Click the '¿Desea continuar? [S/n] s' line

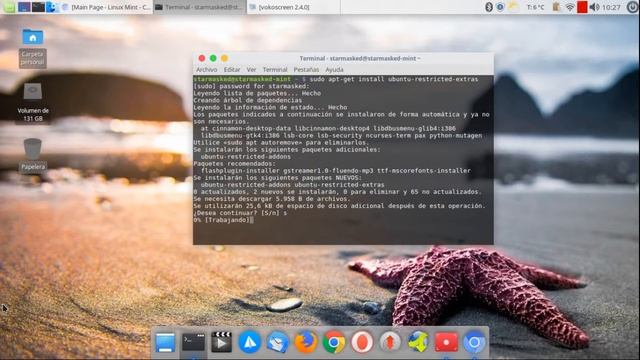click(x=240, y=213)
